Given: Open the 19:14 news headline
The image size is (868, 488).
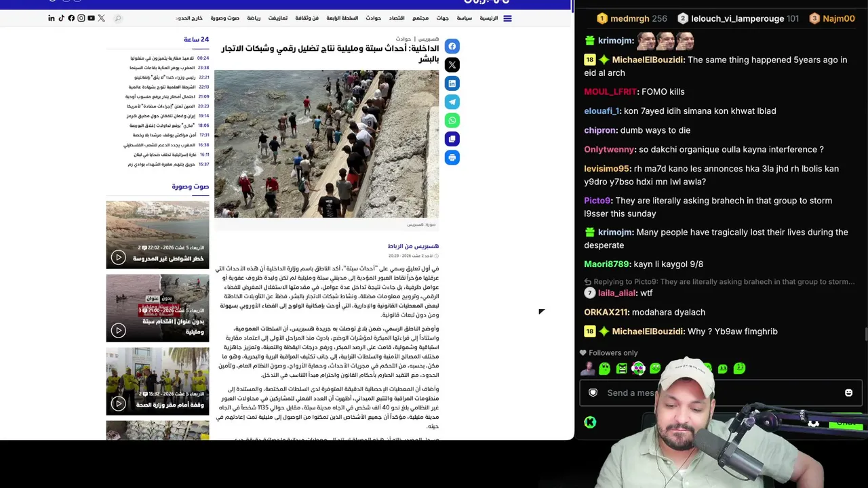Looking at the screenshot, I should pos(161,116).
